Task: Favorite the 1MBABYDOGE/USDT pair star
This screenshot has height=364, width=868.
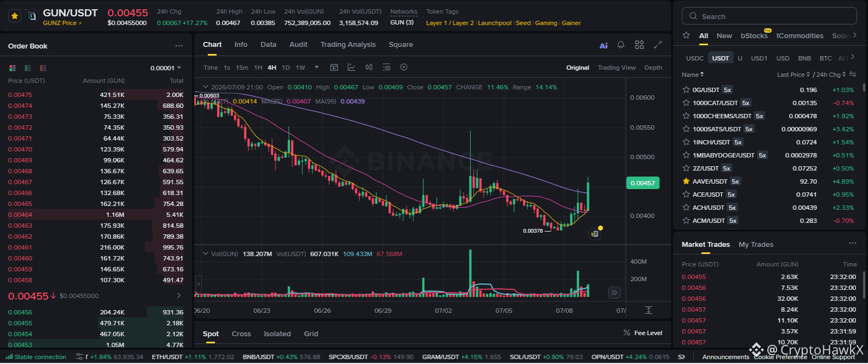Action: pos(686,155)
